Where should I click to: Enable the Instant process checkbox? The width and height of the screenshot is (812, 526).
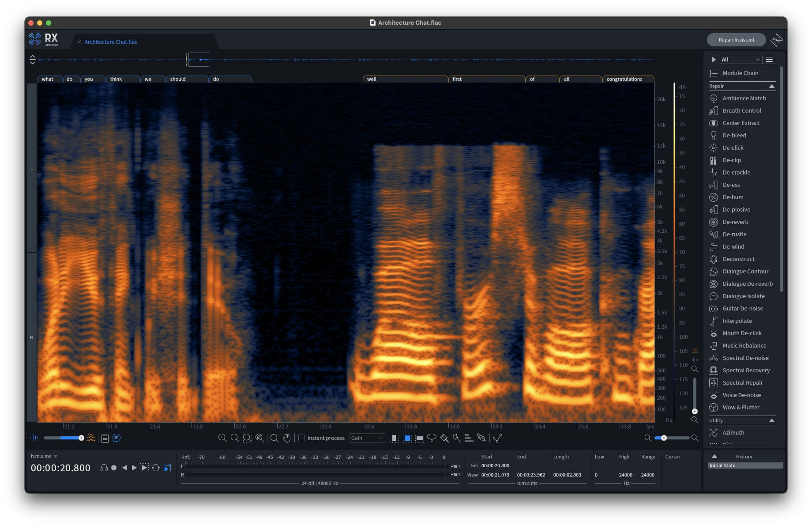click(x=302, y=438)
